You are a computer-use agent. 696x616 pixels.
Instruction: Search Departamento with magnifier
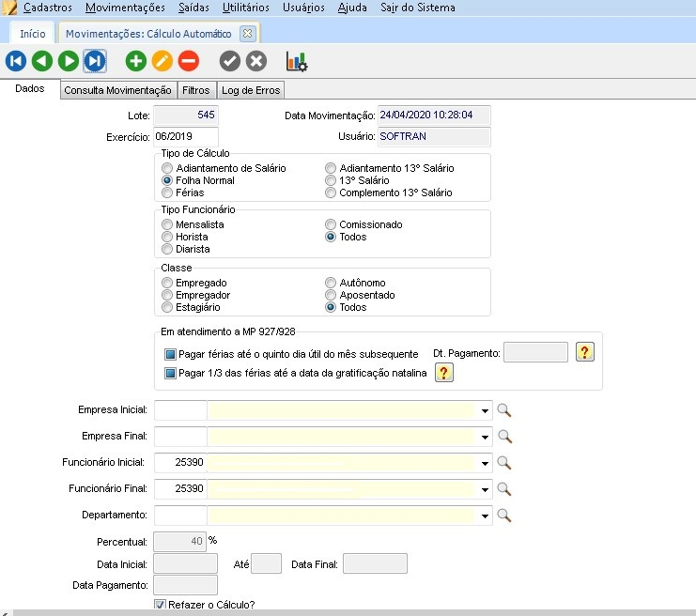[503, 515]
